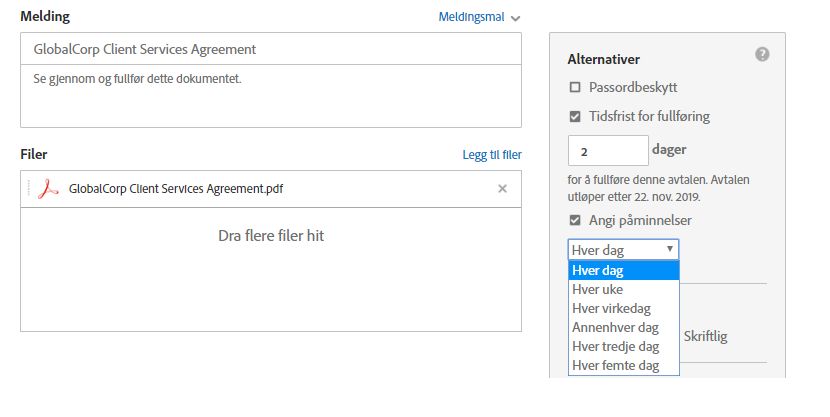
Task: Collapse the reminder frequency dropdown arrow
Action: click(670, 249)
